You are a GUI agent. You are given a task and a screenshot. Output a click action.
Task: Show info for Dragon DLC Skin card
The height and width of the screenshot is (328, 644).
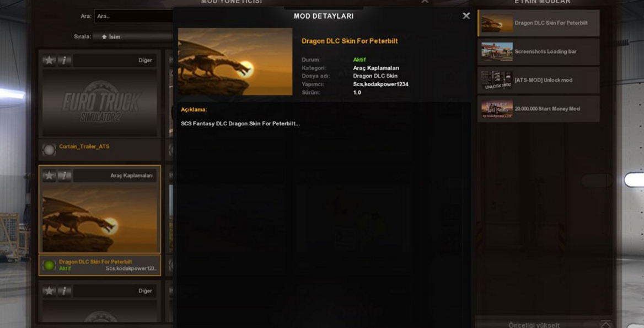(x=64, y=175)
